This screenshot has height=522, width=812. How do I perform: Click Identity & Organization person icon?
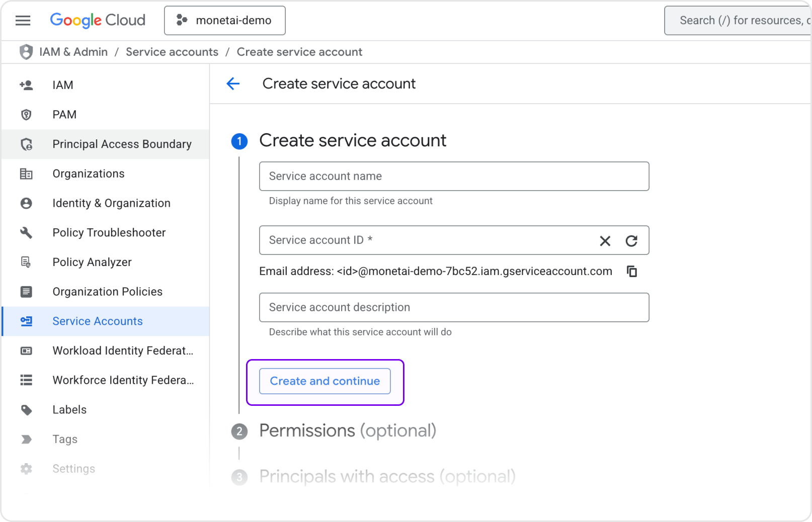26,203
